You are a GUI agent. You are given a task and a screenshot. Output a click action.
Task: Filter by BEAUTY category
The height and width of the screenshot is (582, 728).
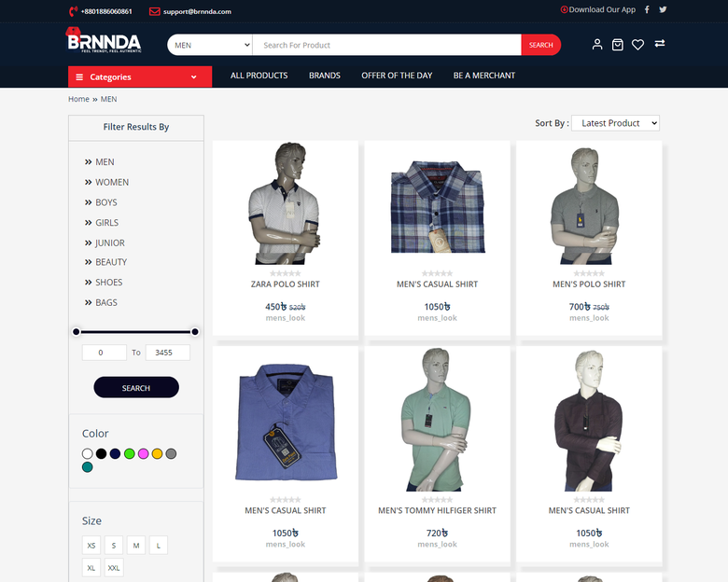pos(111,262)
